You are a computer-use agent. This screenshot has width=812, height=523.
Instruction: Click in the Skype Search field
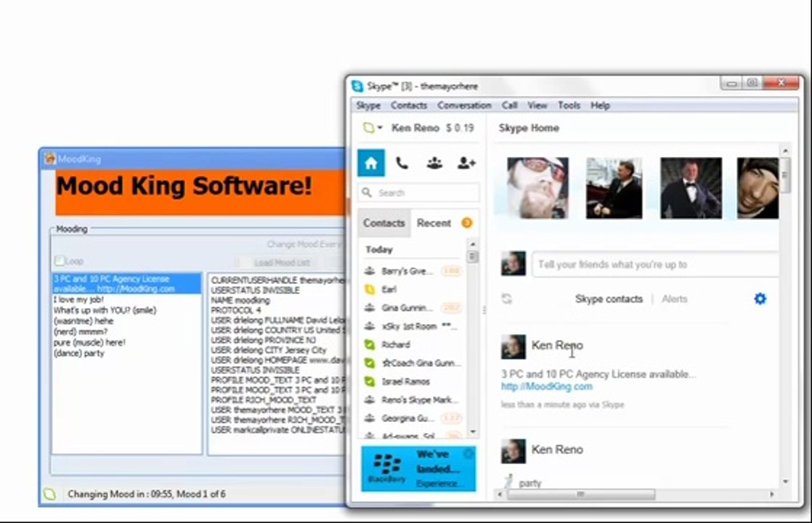point(418,192)
